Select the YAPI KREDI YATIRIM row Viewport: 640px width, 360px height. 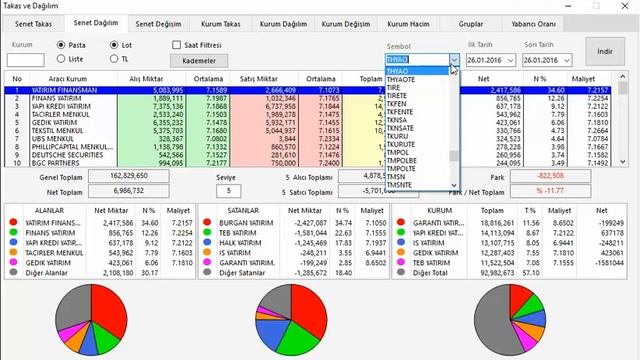pos(308,107)
